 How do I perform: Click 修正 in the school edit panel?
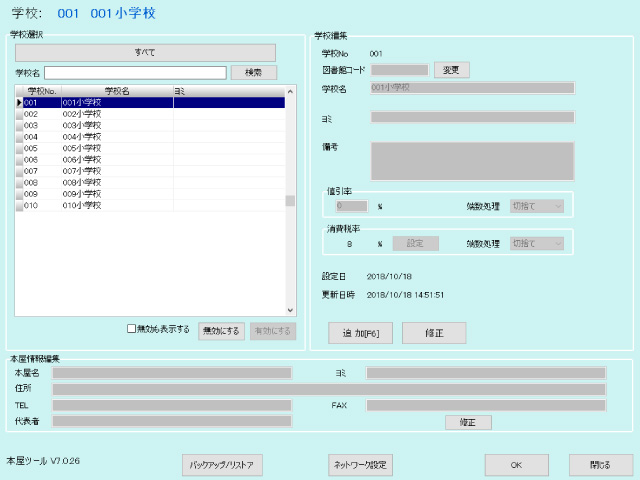click(x=434, y=333)
